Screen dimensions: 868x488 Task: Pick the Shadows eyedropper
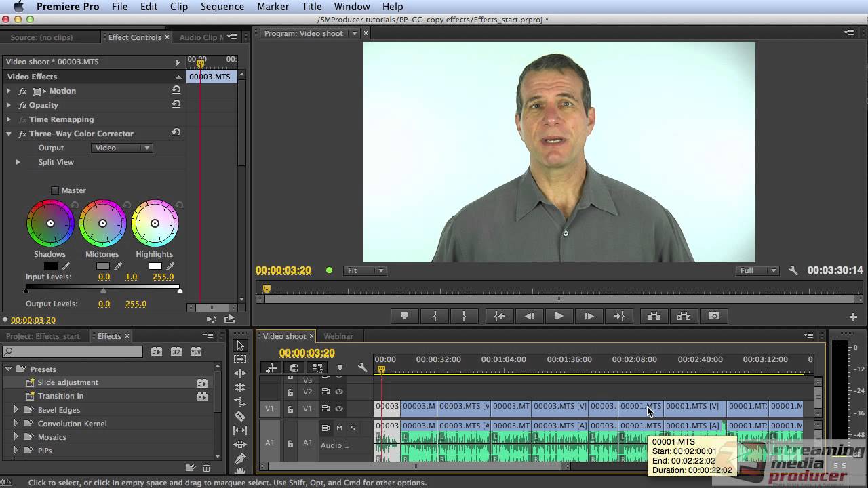tap(66, 266)
